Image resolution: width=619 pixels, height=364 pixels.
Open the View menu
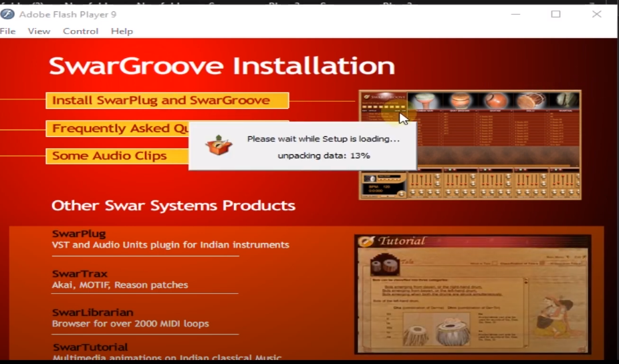(39, 31)
